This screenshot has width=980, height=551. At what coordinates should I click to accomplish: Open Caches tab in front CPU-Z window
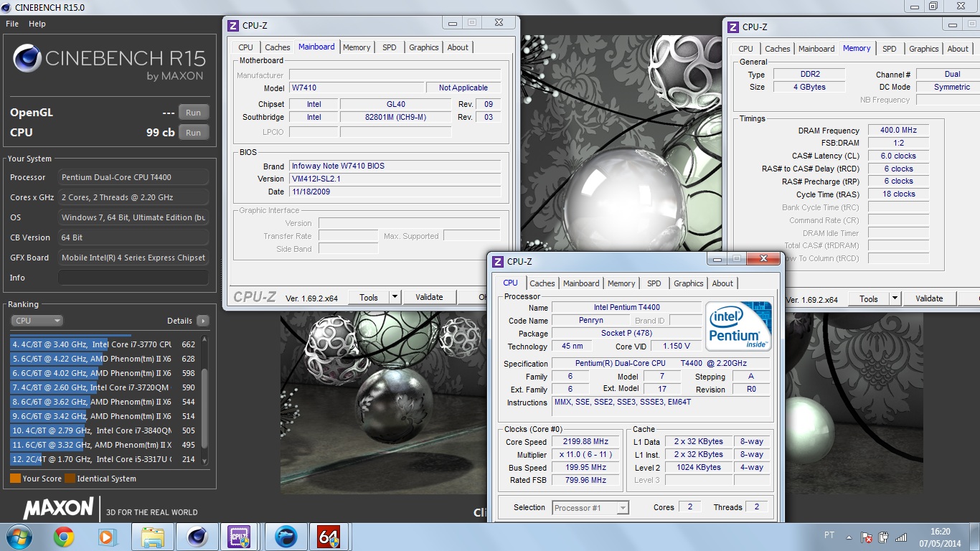pyautogui.click(x=542, y=283)
